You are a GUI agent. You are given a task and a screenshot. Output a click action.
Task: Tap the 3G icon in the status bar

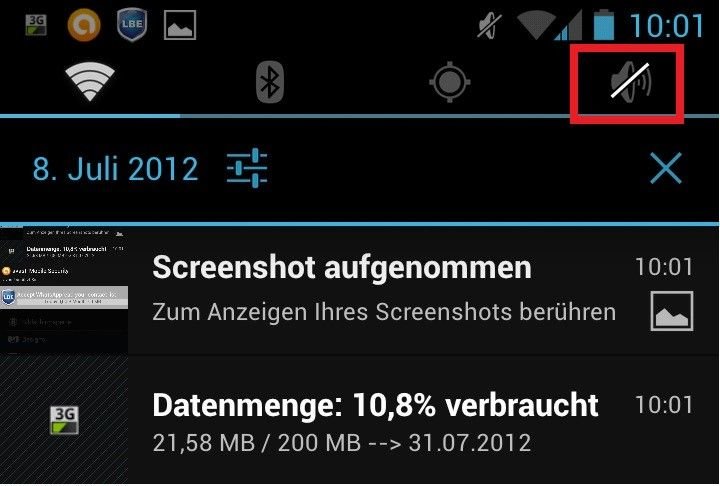tap(36, 25)
